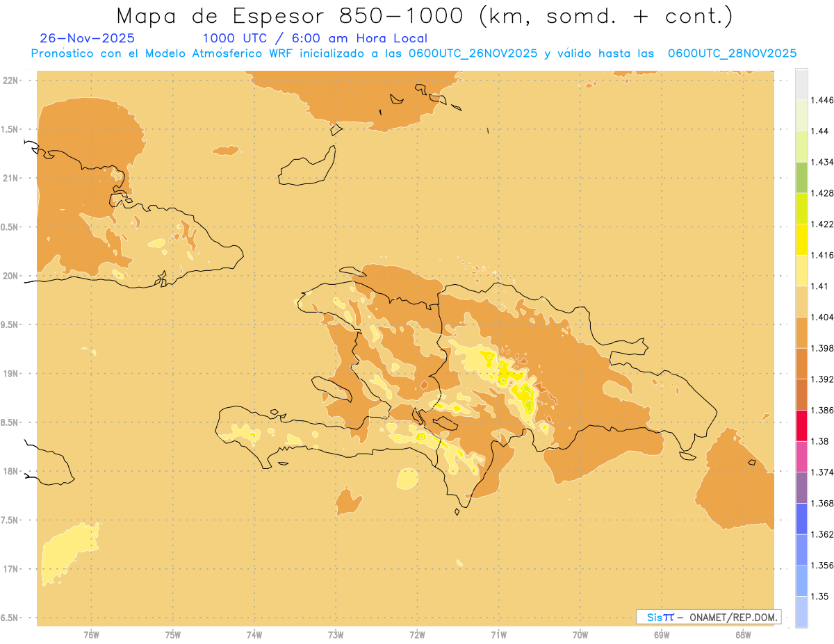Select the color band between 1.41 and 1.404

(801, 301)
